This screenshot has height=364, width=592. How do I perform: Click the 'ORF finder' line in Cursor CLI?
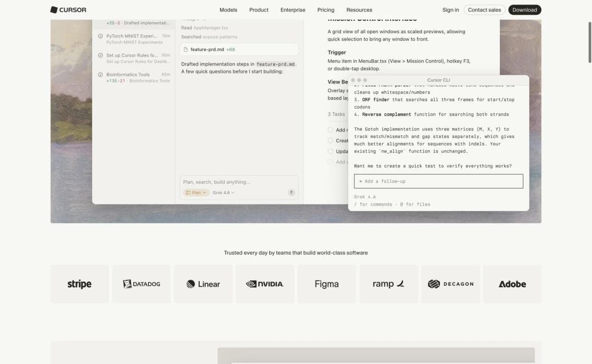pyautogui.click(x=434, y=103)
